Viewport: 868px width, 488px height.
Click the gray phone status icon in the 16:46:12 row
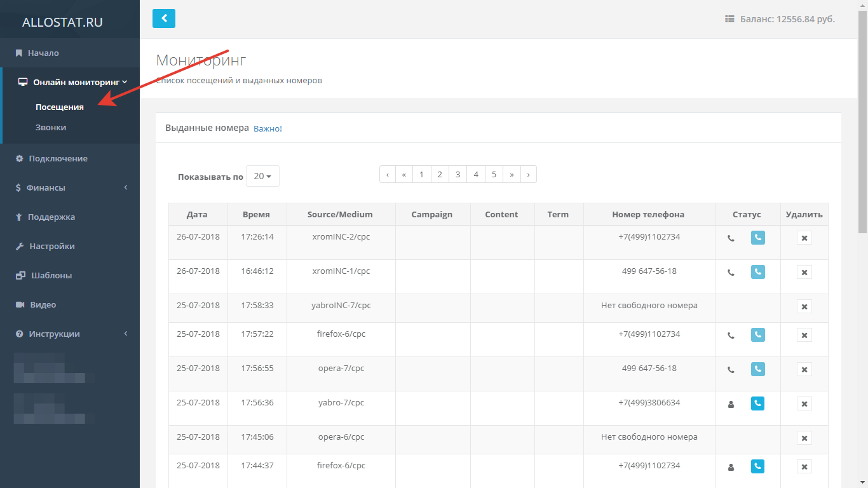point(731,273)
